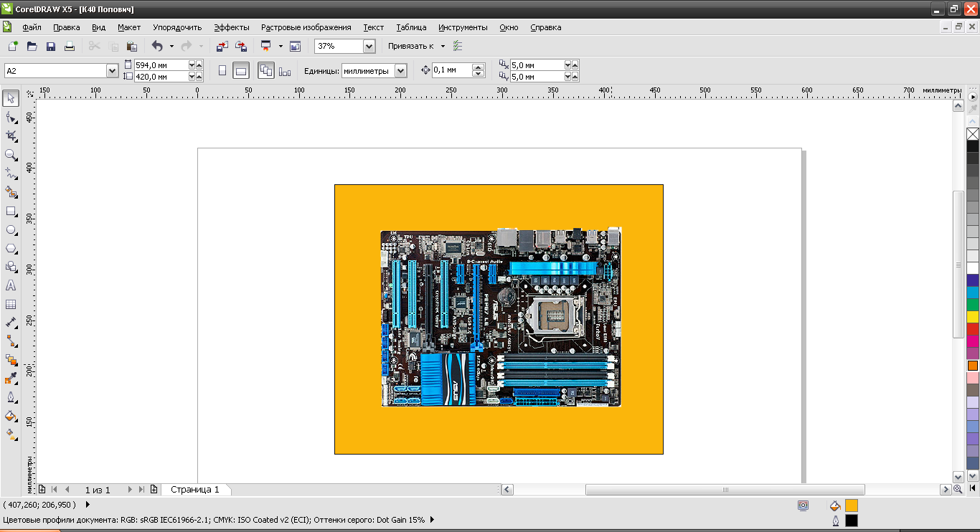
Task: Select the Ellipse tool
Action: point(11,229)
